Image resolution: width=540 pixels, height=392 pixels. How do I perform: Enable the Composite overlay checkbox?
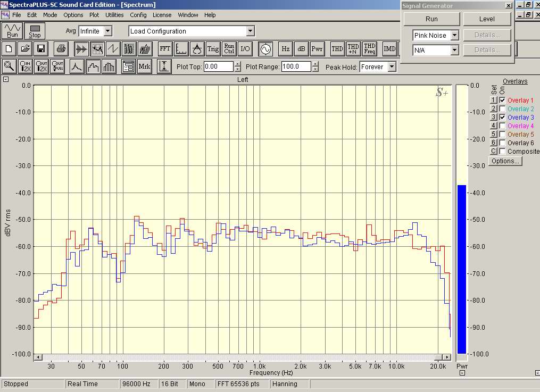[x=502, y=152]
